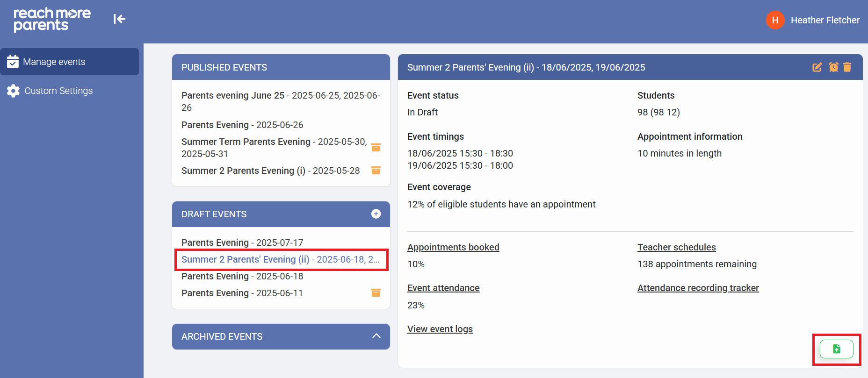
Task: Click the edit pencil icon for event
Action: point(817,67)
